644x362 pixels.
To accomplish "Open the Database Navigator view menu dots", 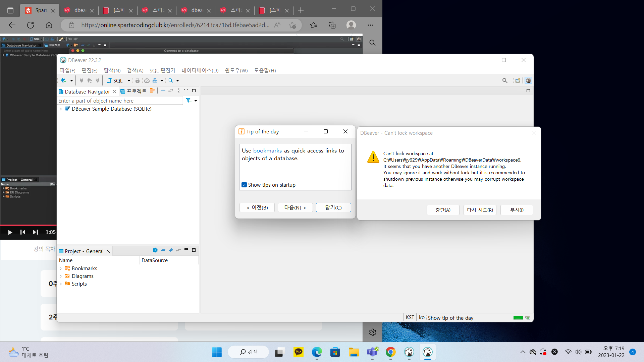I will pos(178,90).
